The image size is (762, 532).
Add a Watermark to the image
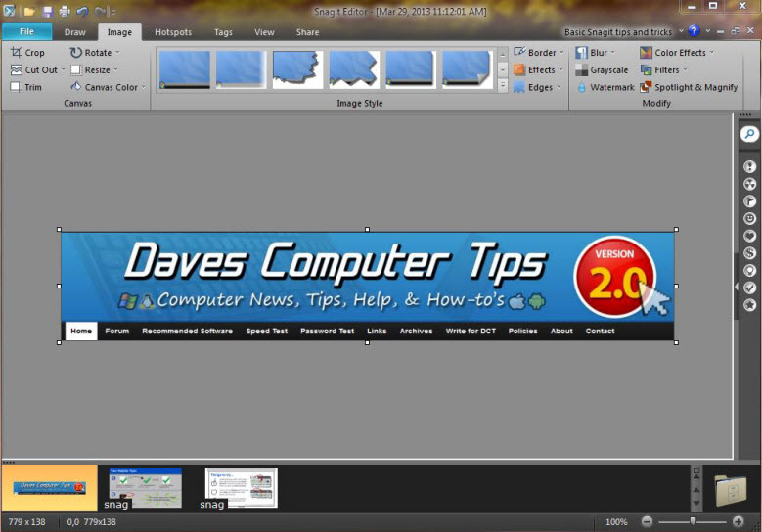pyautogui.click(x=605, y=87)
